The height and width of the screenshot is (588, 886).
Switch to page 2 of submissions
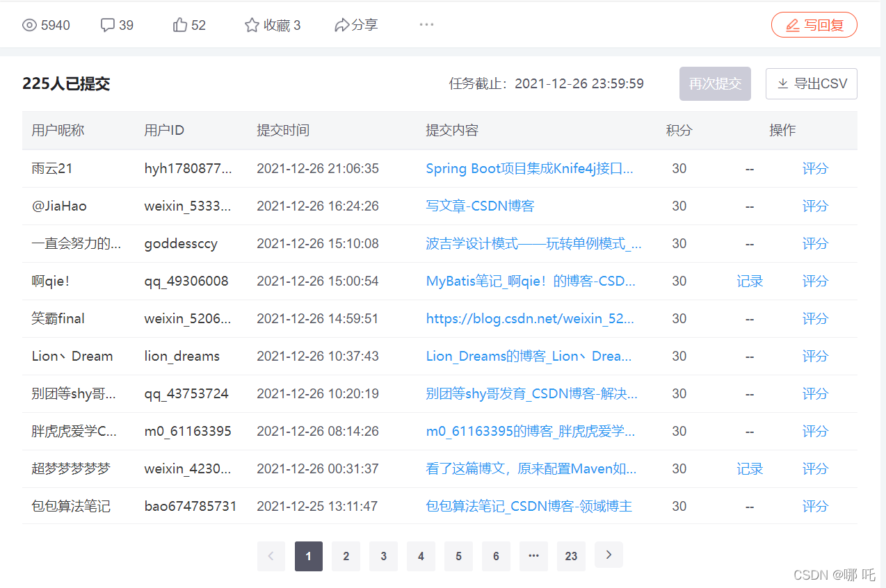(x=346, y=556)
